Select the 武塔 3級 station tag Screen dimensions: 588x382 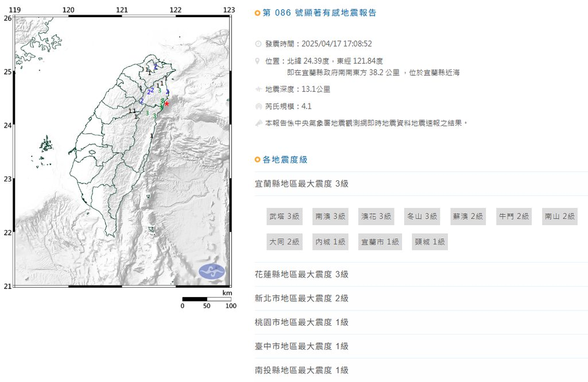click(x=284, y=217)
